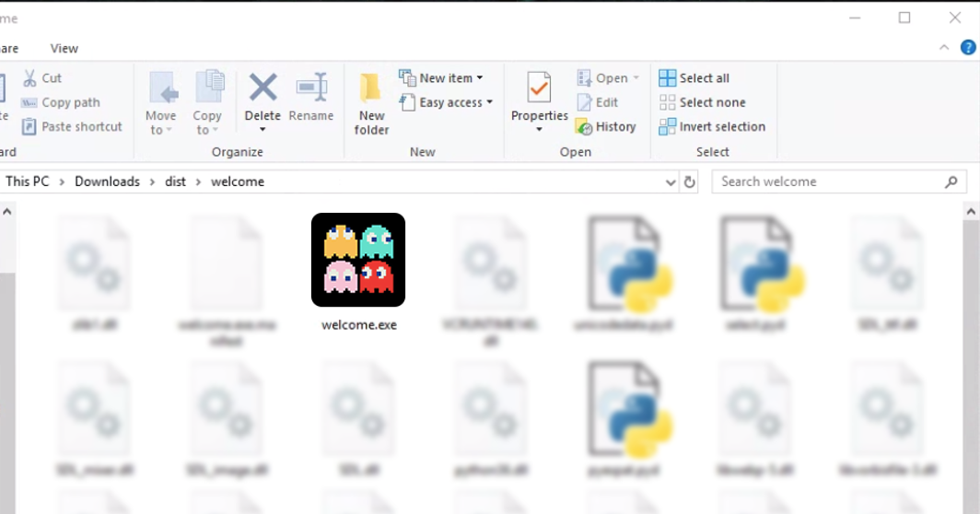The image size is (980, 514).
Task: Click the Delete X icon
Action: point(262,87)
